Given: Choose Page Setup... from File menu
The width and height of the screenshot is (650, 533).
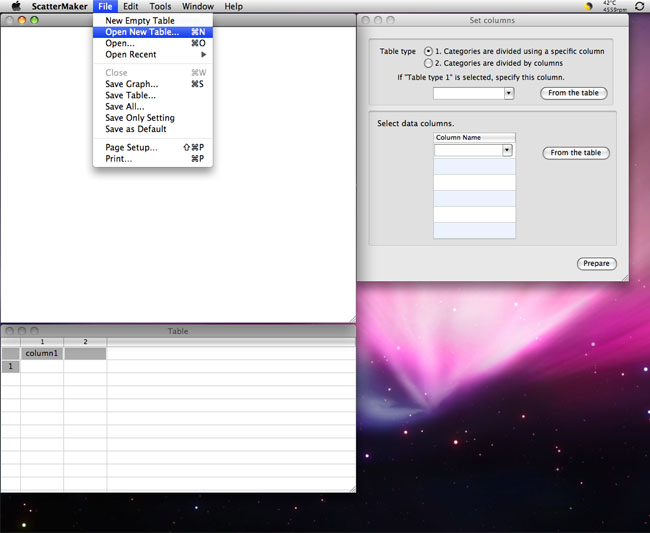Looking at the screenshot, I should click(x=153, y=147).
